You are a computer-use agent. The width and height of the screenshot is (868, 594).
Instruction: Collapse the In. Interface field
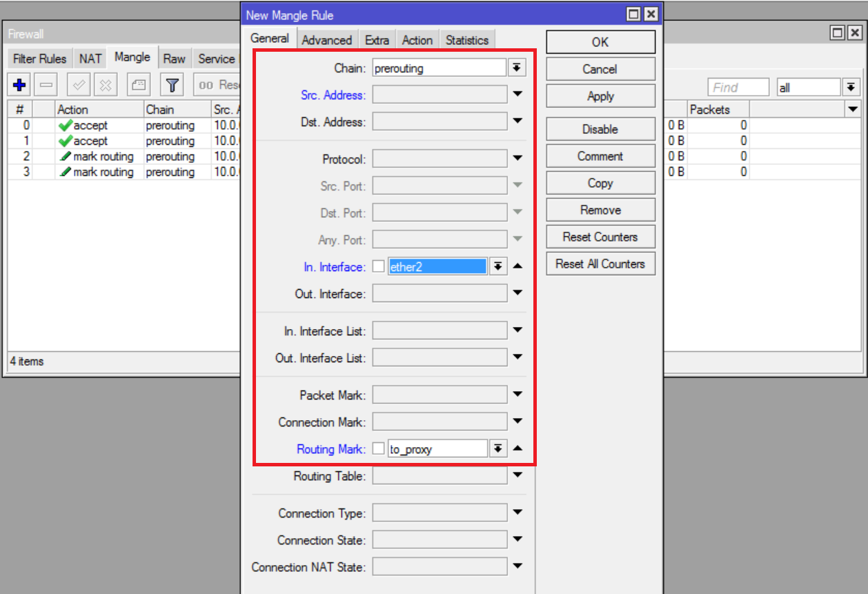(x=517, y=266)
